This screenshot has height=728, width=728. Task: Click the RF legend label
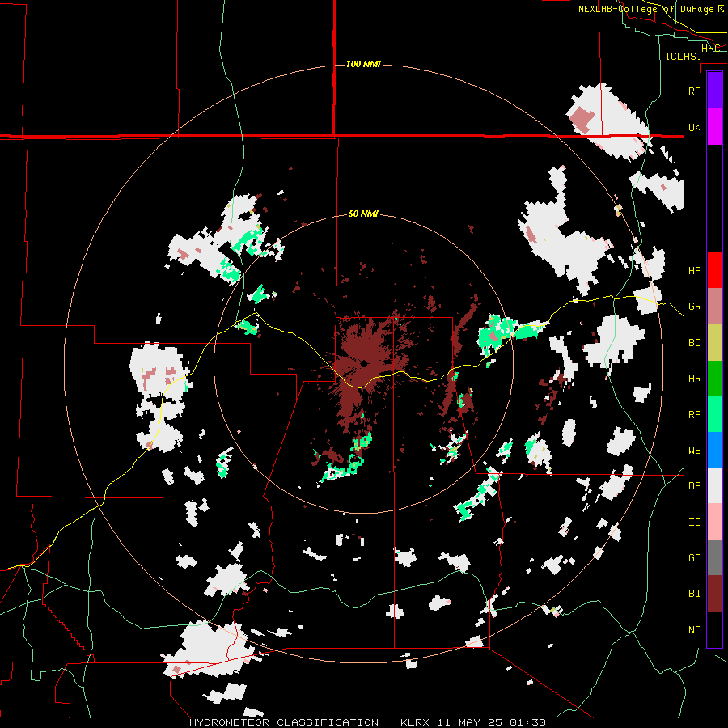694,91
